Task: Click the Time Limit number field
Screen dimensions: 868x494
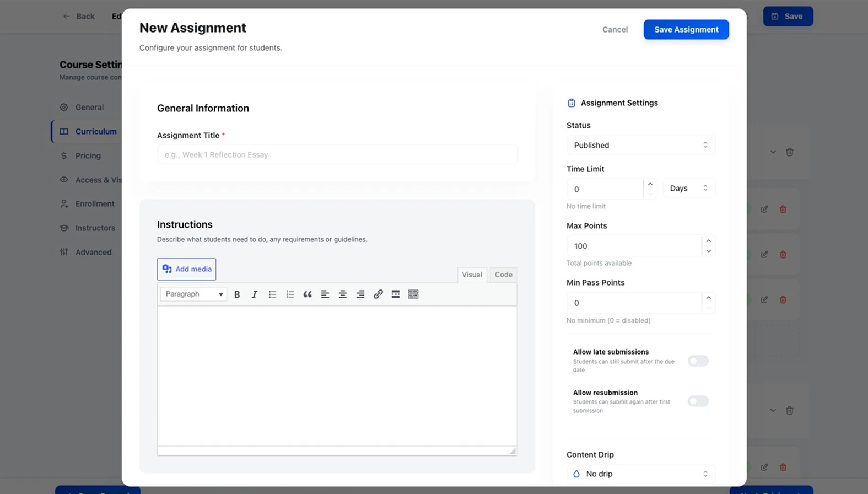Action: coord(605,189)
